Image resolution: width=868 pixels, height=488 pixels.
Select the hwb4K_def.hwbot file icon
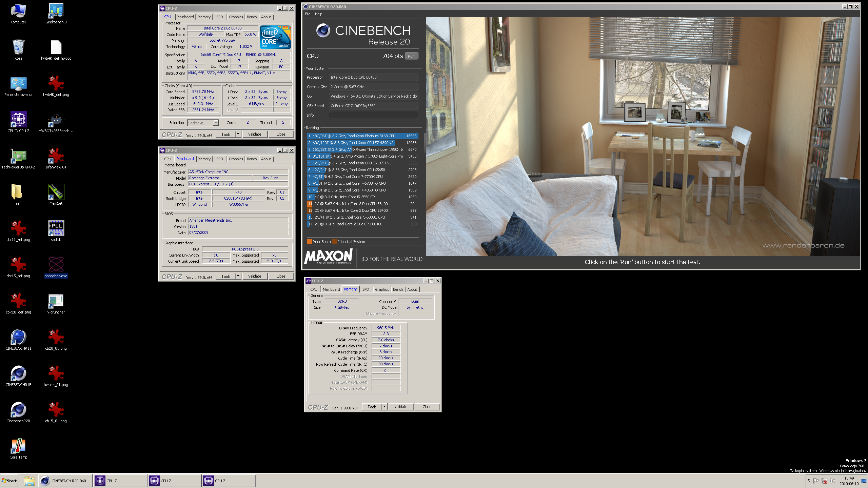coord(56,50)
